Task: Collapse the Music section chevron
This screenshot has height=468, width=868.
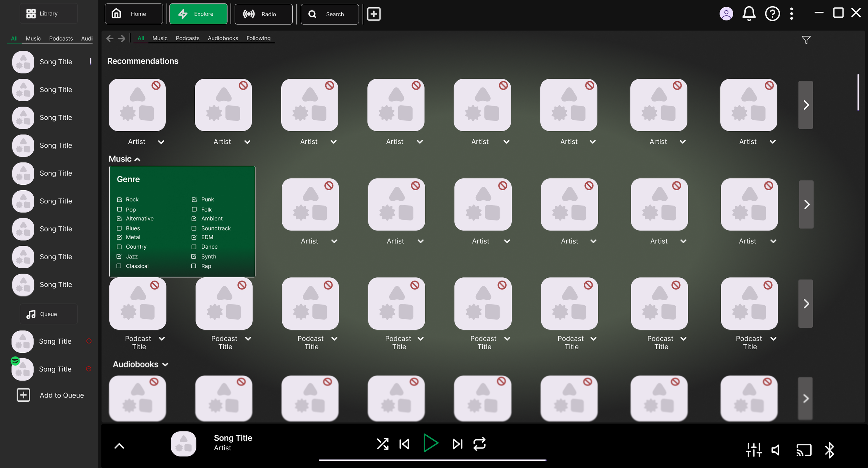Action: pos(137,159)
